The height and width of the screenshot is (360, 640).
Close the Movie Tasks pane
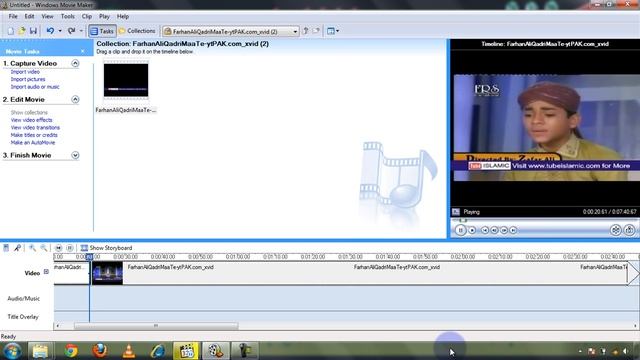[x=83, y=51]
